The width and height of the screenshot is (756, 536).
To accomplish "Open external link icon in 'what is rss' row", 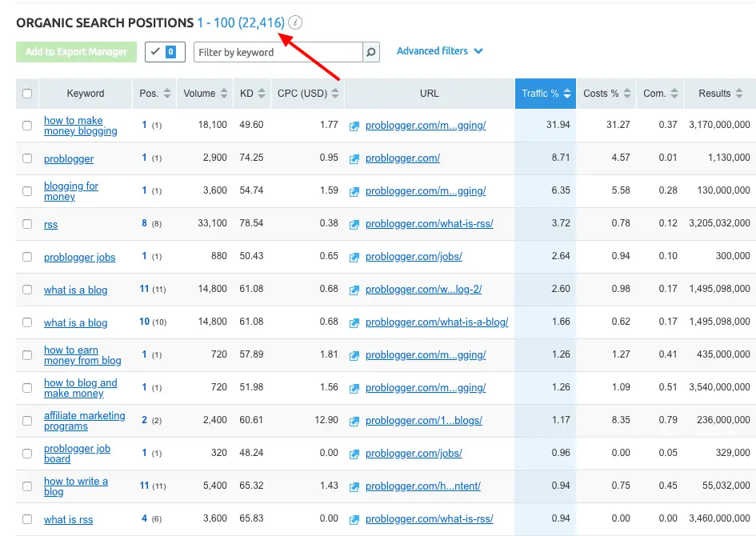I will coord(354,520).
